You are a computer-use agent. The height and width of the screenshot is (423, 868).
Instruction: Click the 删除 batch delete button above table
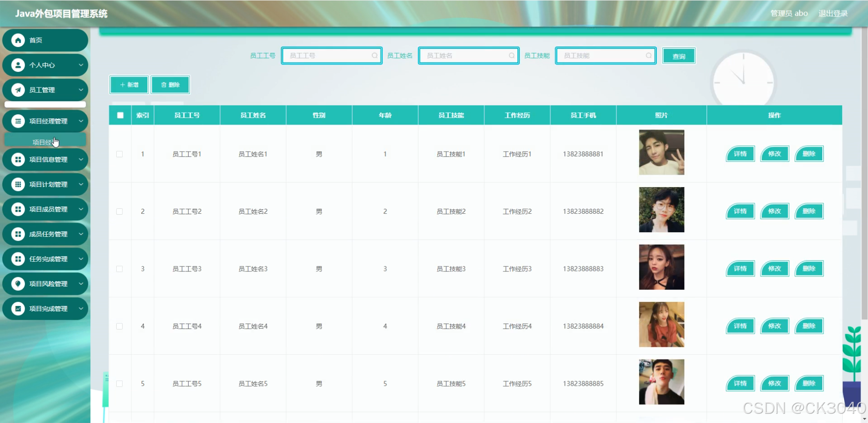click(170, 85)
